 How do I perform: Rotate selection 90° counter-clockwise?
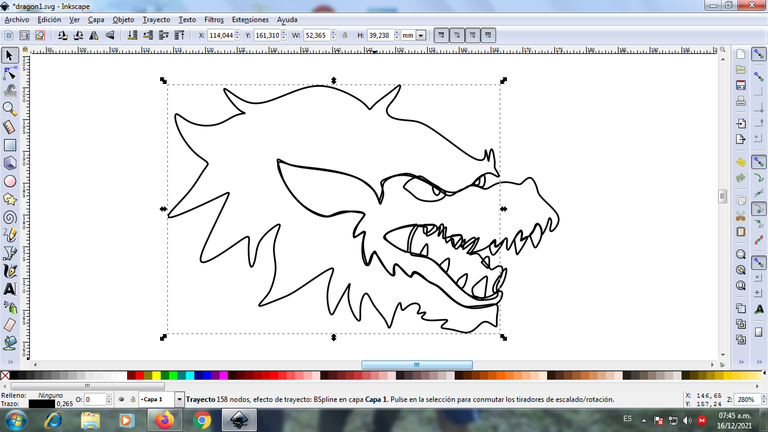pyautogui.click(x=62, y=35)
